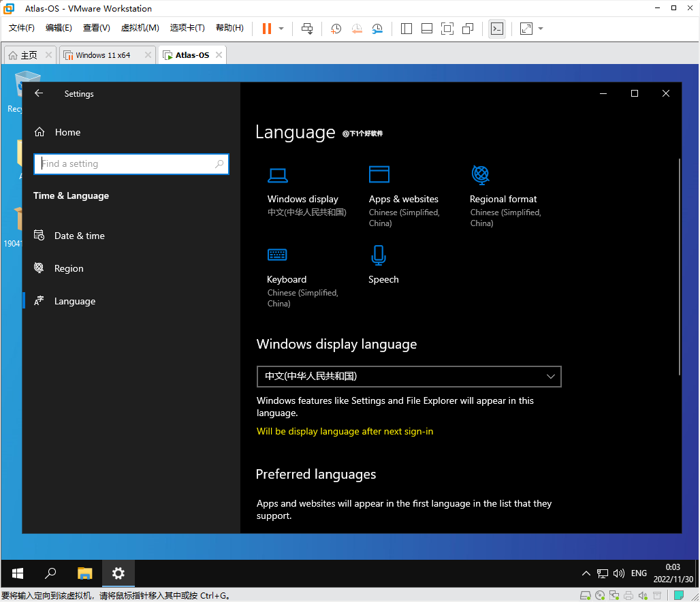
Task: Open Apps & websites language tile
Action: 403,199
